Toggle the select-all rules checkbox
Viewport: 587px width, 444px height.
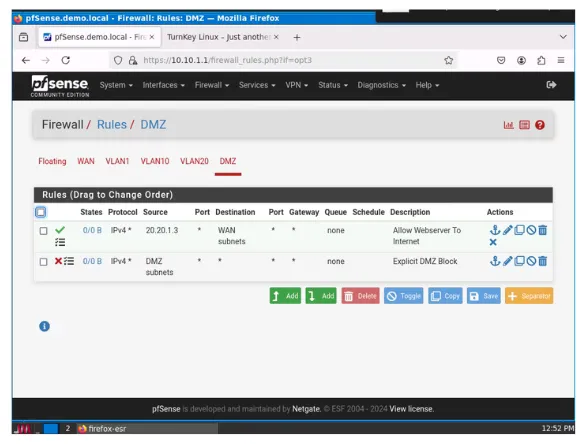41,212
